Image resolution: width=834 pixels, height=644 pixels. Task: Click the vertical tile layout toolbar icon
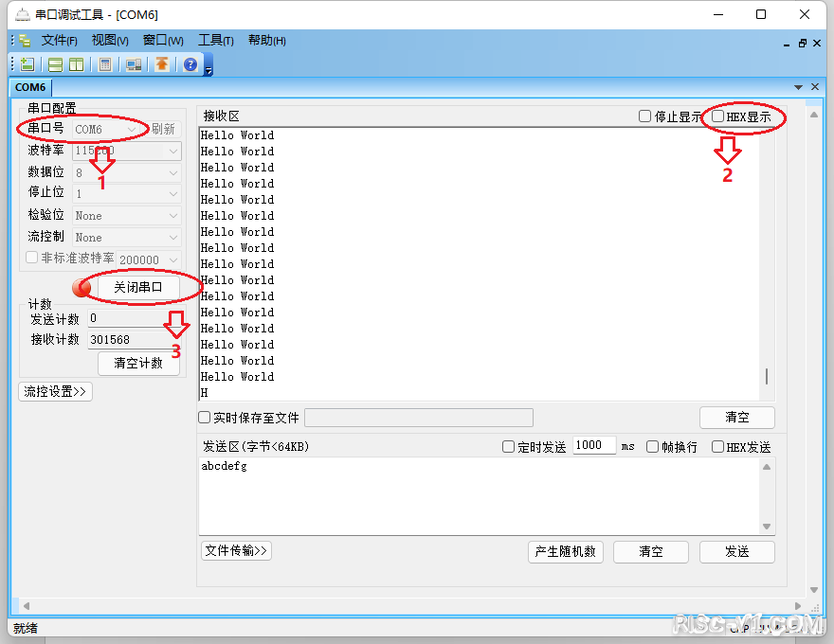tap(77, 64)
